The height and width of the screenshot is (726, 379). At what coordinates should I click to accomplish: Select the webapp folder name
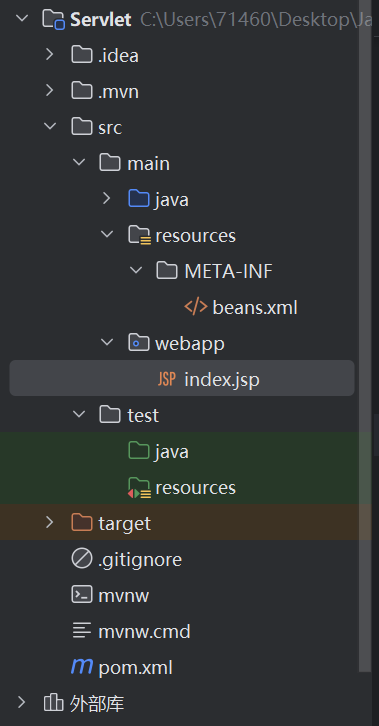pyautogui.click(x=190, y=344)
